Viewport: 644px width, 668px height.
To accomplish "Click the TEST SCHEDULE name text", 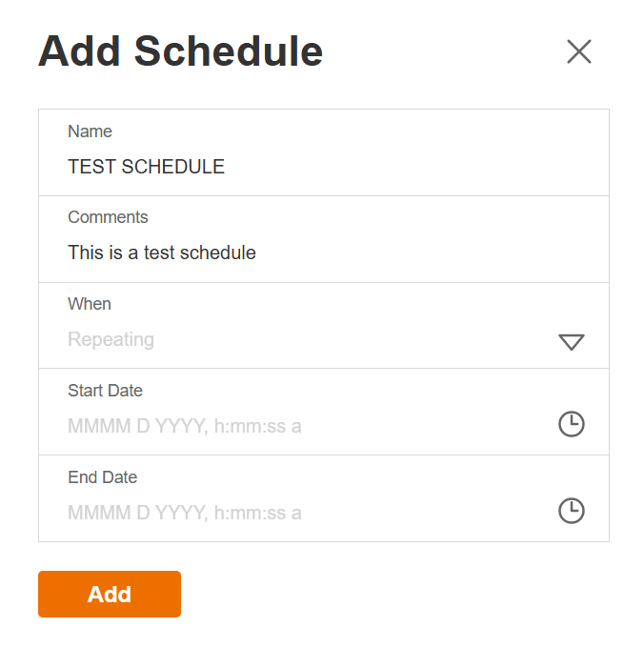I will coord(146,167).
